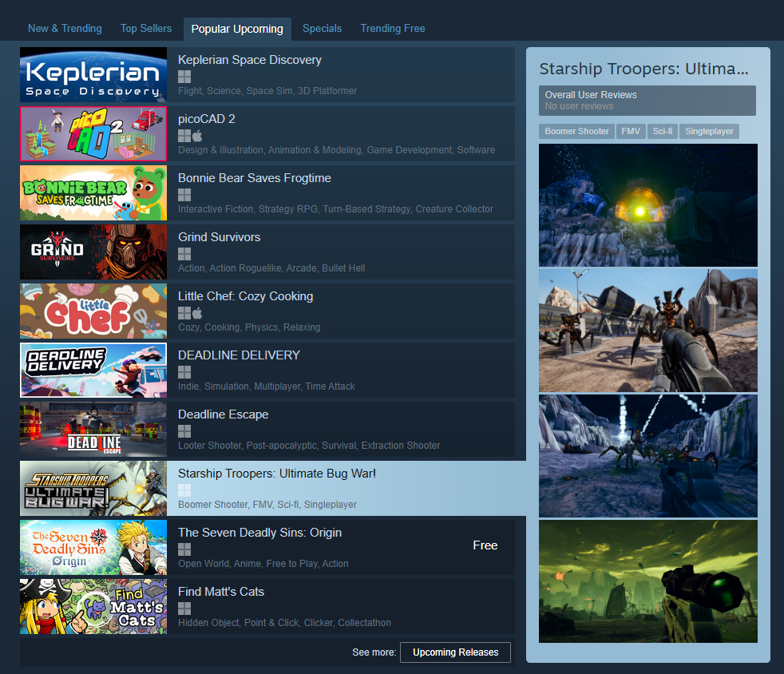784x674 pixels.
Task: Click the Upcoming Releases button
Action: click(x=455, y=652)
